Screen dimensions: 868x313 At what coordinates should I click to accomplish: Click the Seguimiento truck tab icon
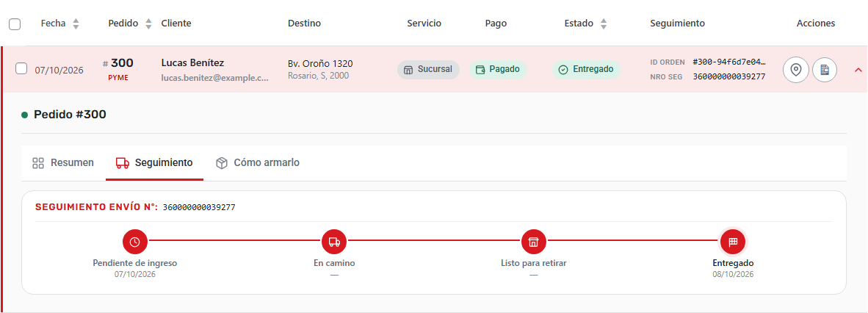click(123, 163)
